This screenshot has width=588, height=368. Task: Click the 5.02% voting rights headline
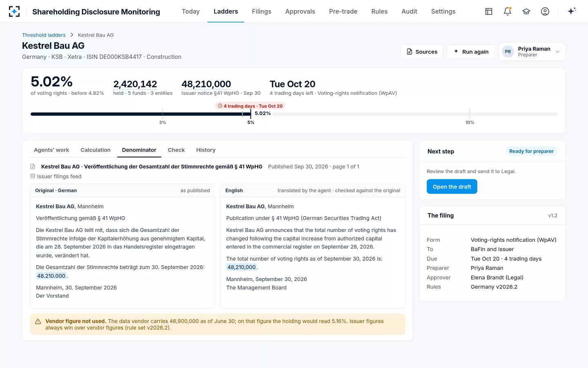click(52, 82)
